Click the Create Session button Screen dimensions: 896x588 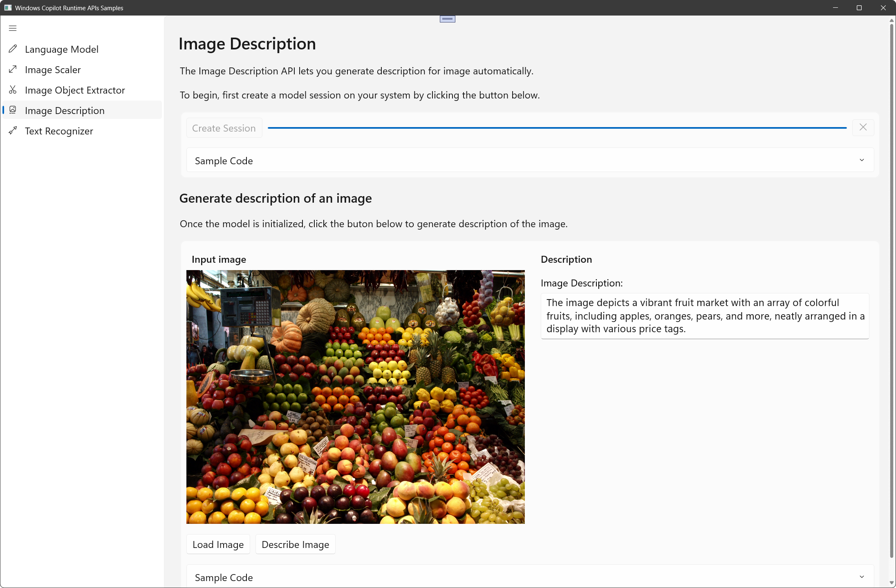tap(224, 128)
